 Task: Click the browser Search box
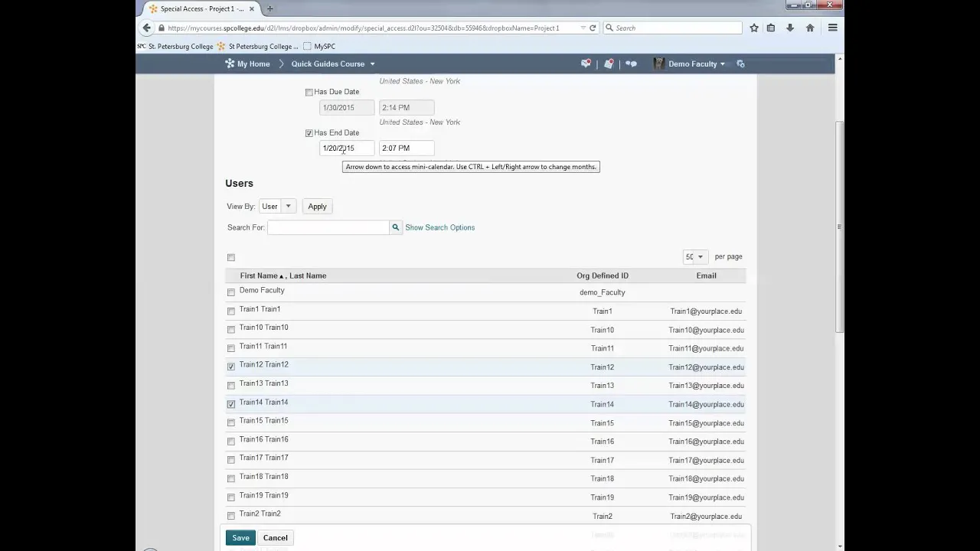pos(672,28)
